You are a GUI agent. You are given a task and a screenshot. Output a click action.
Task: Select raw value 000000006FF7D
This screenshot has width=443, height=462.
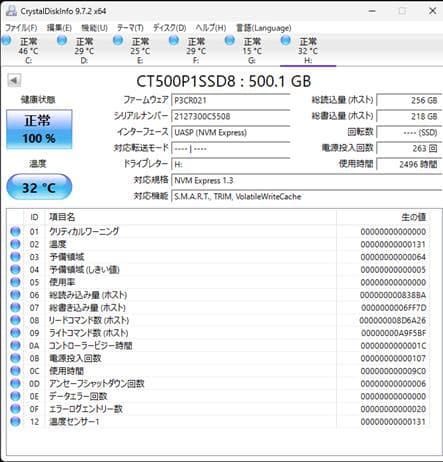tap(394, 308)
